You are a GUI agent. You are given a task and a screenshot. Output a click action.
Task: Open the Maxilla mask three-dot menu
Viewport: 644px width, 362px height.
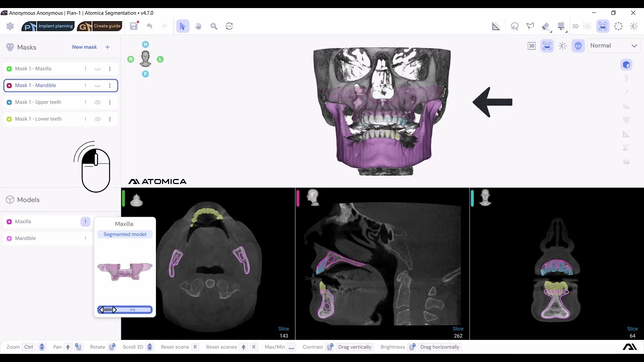click(x=110, y=69)
